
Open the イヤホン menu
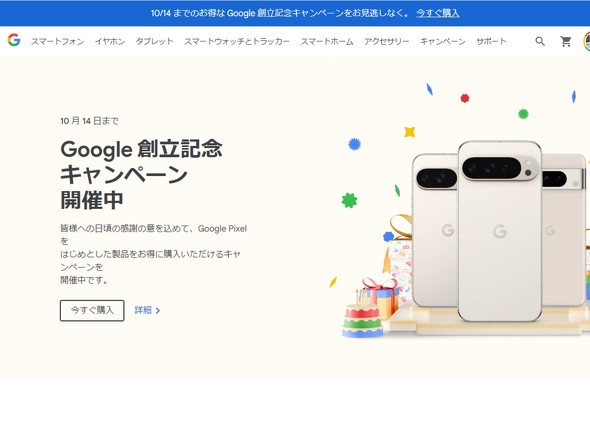(x=110, y=41)
